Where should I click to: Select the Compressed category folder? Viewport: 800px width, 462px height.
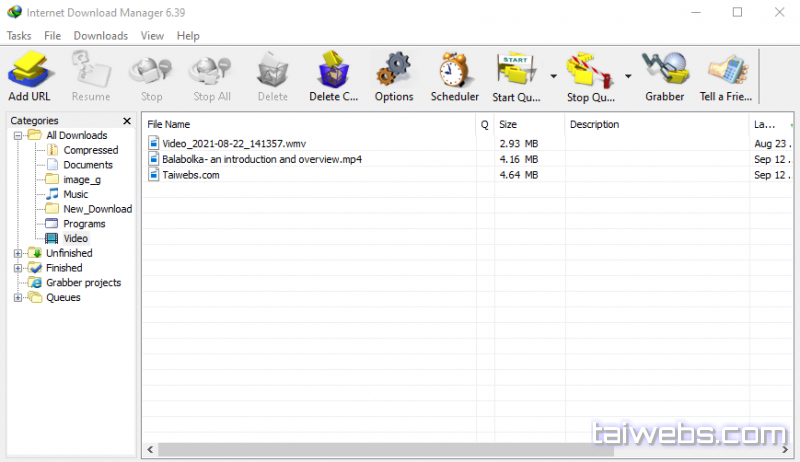pyautogui.click(x=90, y=150)
